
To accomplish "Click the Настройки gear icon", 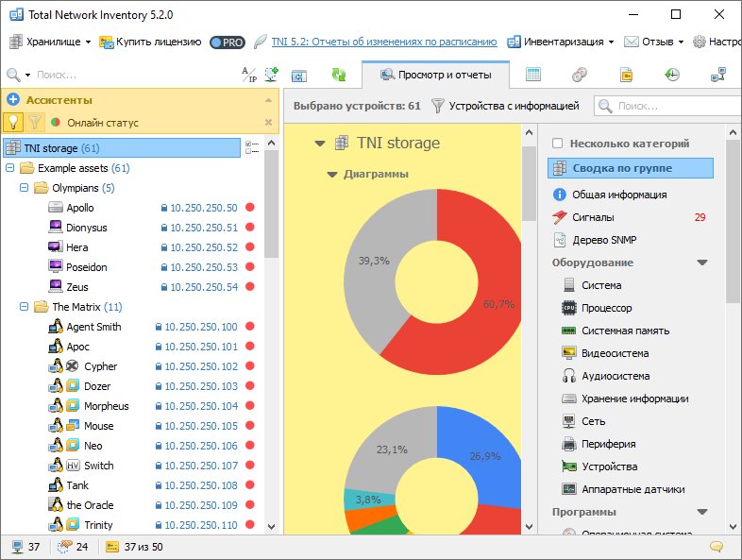I will (x=699, y=42).
